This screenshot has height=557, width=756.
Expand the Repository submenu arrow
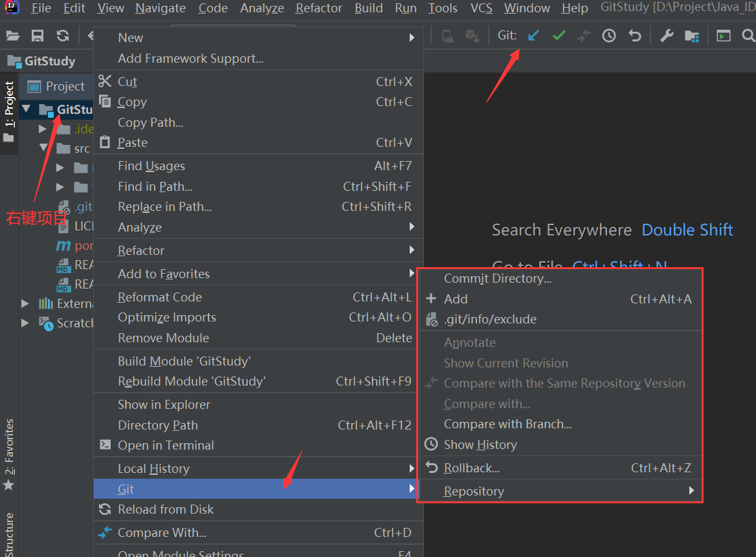(691, 490)
